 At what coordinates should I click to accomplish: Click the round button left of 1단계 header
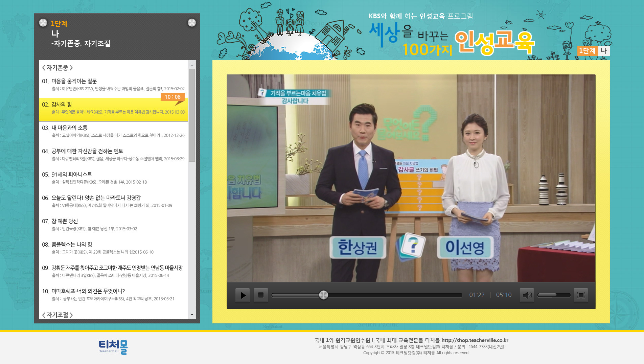point(43,23)
